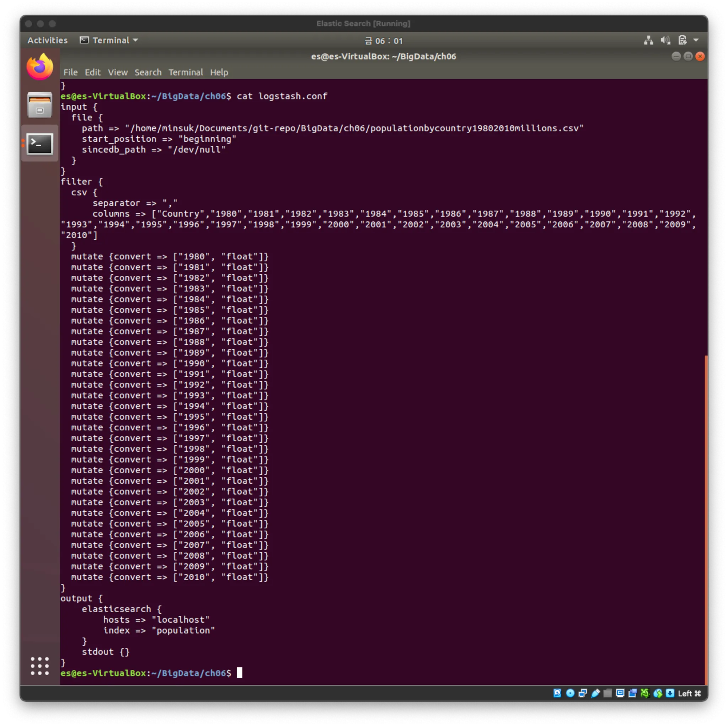This screenshot has height=726, width=728.
Task: Click the VirtualBox display settings icon
Action: 620,693
